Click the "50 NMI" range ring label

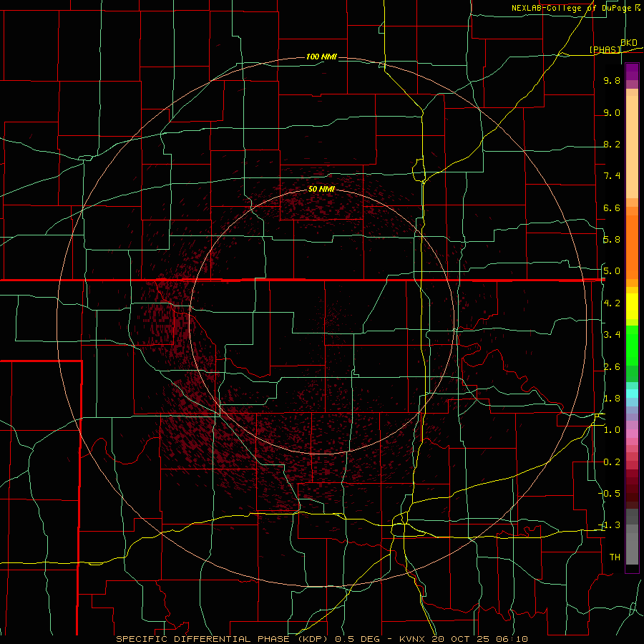tap(321, 189)
